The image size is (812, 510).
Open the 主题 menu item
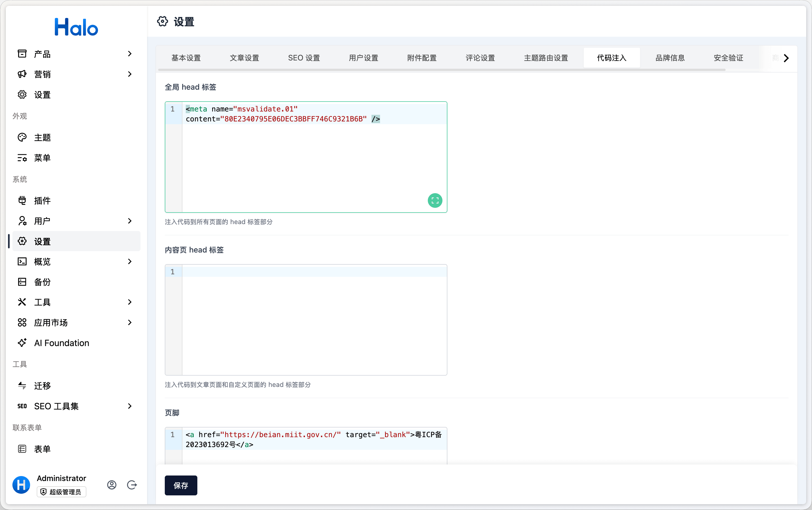click(76, 137)
